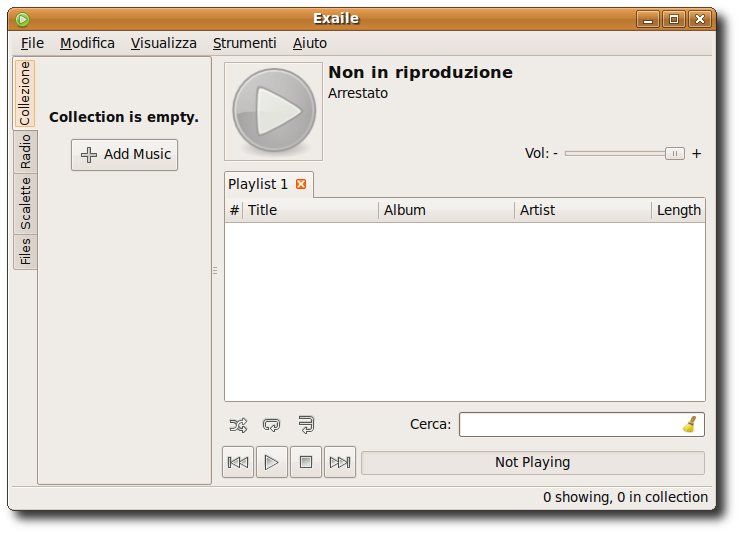Go to previous track

pos(238,462)
